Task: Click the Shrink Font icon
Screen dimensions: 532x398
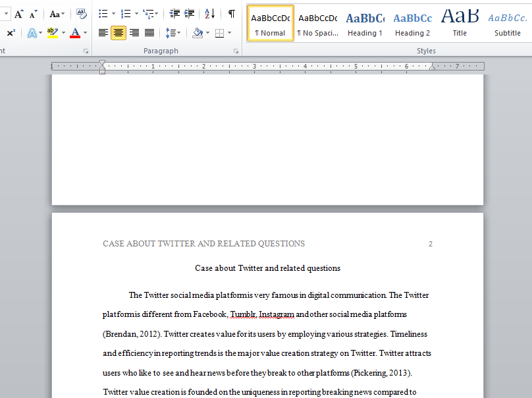Action: 33,14
